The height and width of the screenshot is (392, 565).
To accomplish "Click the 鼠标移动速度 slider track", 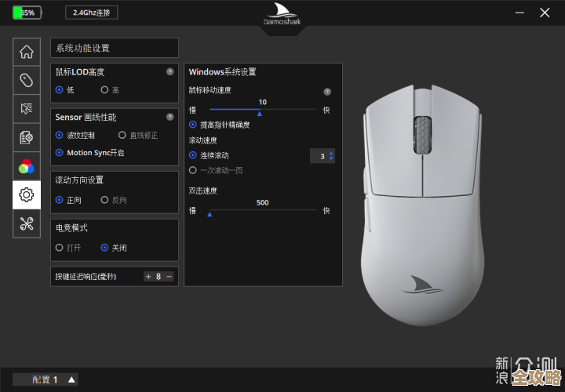I will (x=262, y=110).
